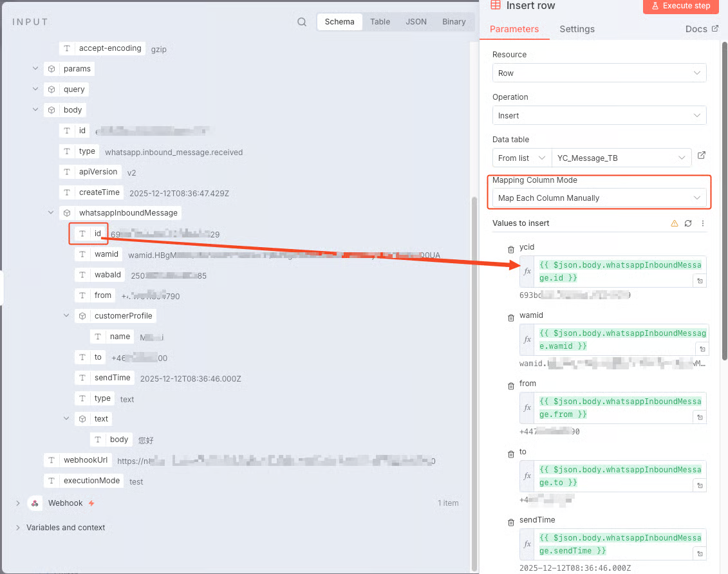The image size is (728, 574).
Task: Click the warning icon beside Values to insert
Action: [674, 223]
